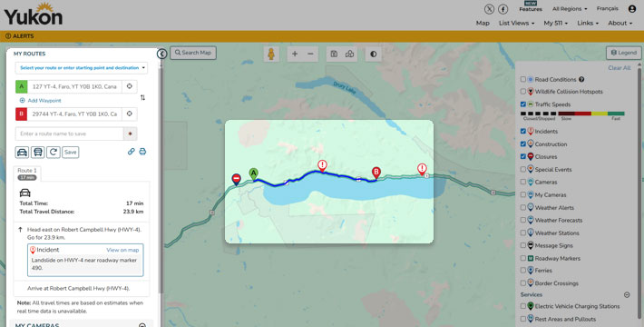Open the X (Twitter) social link
Screen dimensions: 644x327
coord(489,9)
